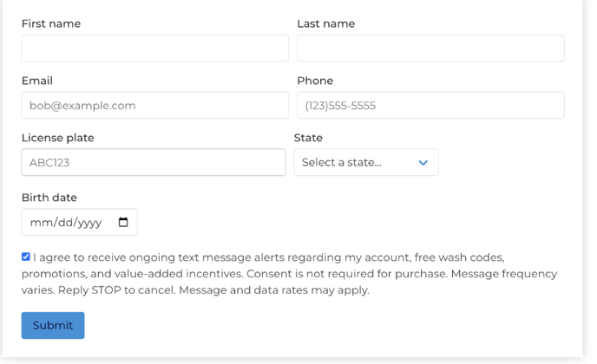597x364 pixels.
Task: Click the First name label
Action: pyautogui.click(x=51, y=23)
